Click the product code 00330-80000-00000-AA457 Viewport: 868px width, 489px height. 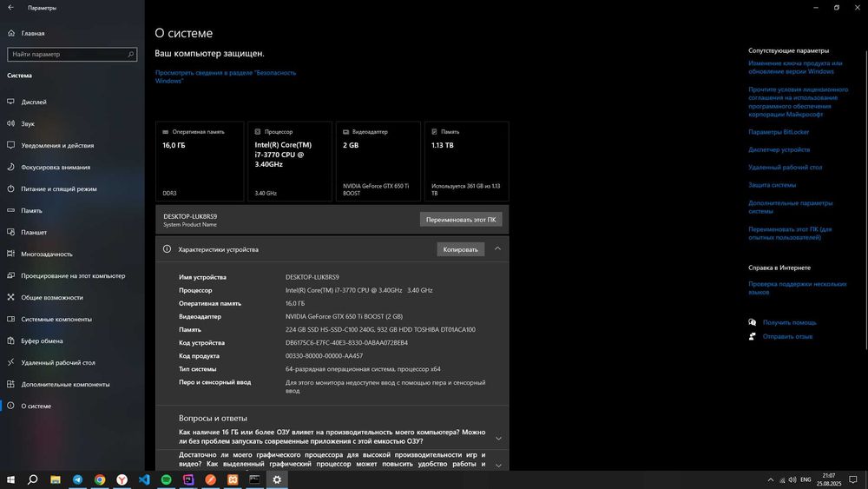click(x=325, y=356)
